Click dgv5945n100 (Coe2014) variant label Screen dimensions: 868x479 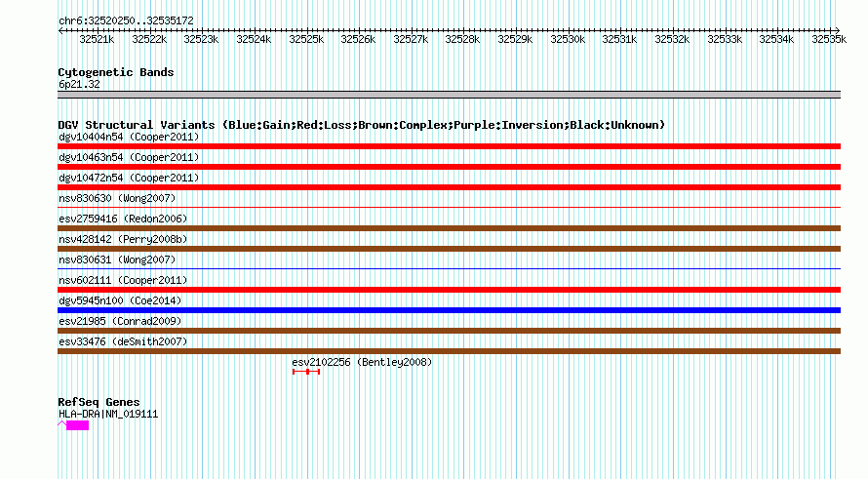tap(120, 300)
